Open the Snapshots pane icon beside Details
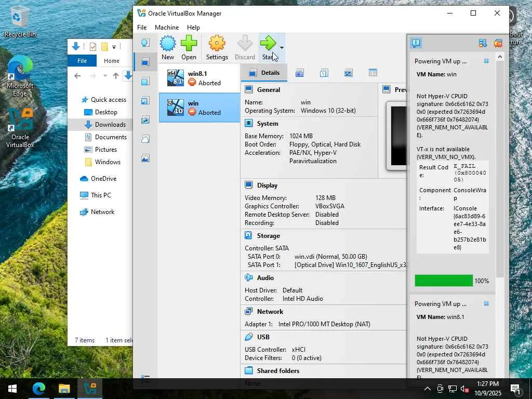 pyautogui.click(x=300, y=73)
